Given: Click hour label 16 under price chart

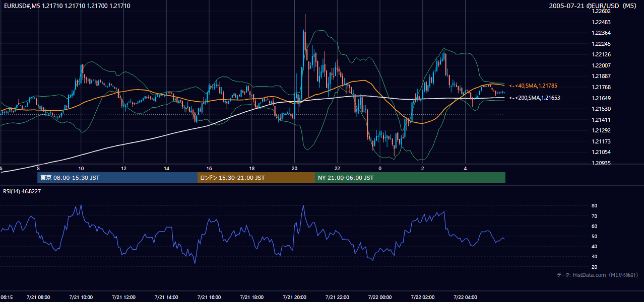Looking at the screenshot, I should [209, 168].
